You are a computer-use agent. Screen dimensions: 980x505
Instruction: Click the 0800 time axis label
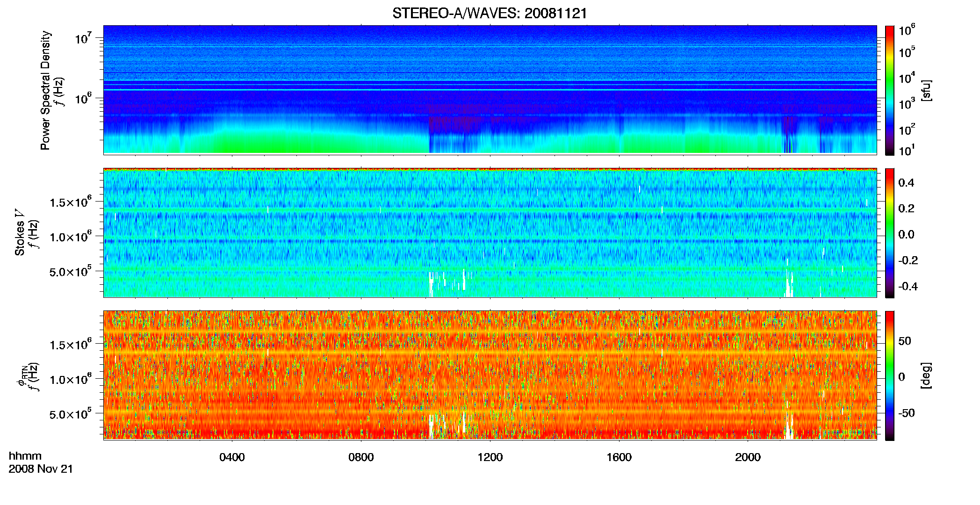[x=361, y=457]
